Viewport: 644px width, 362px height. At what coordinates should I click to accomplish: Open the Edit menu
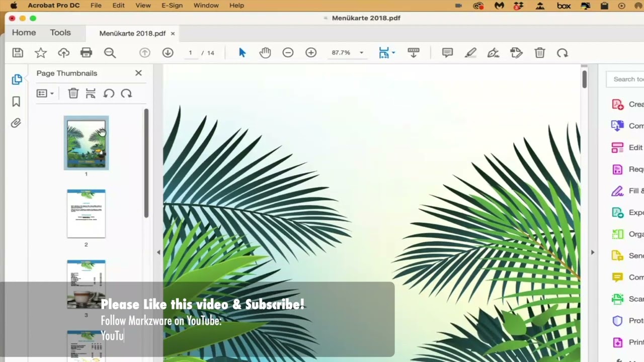coord(119,6)
